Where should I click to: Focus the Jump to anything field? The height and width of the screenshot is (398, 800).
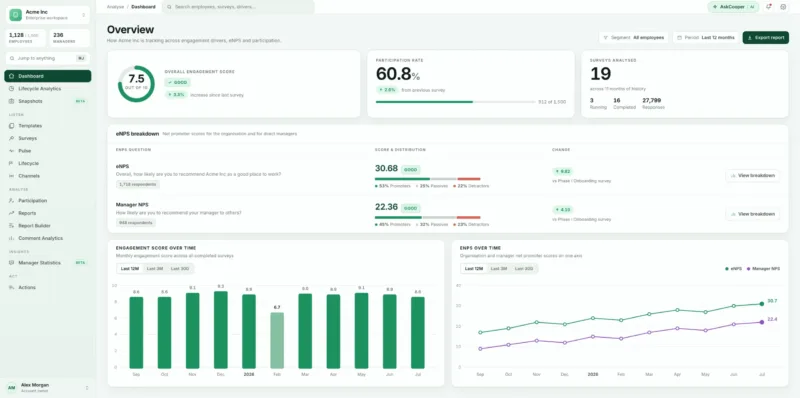click(48, 58)
